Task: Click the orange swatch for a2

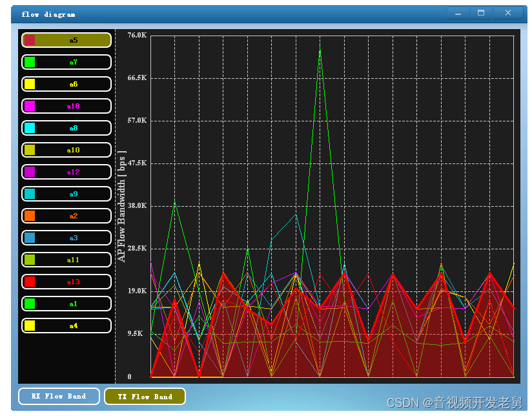Action: point(30,216)
